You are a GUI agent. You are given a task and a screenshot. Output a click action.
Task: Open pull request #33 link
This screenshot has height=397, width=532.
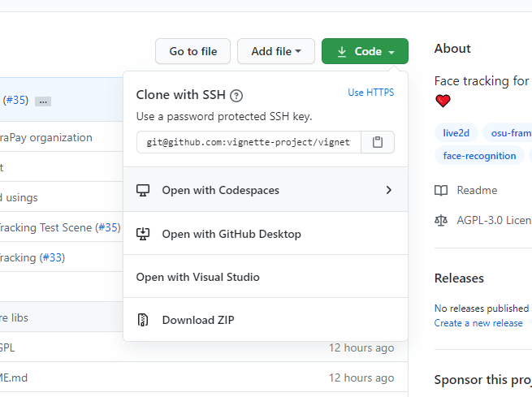tap(52, 257)
